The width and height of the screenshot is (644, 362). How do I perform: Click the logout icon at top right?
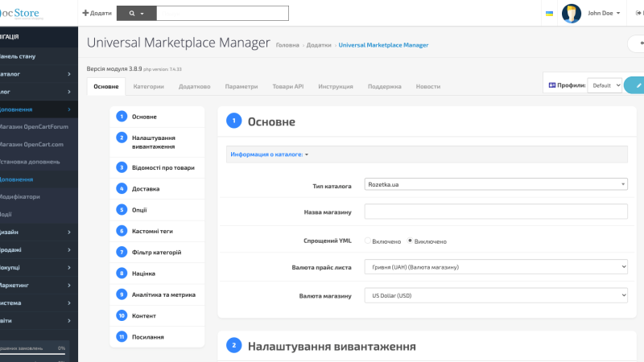click(x=639, y=13)
